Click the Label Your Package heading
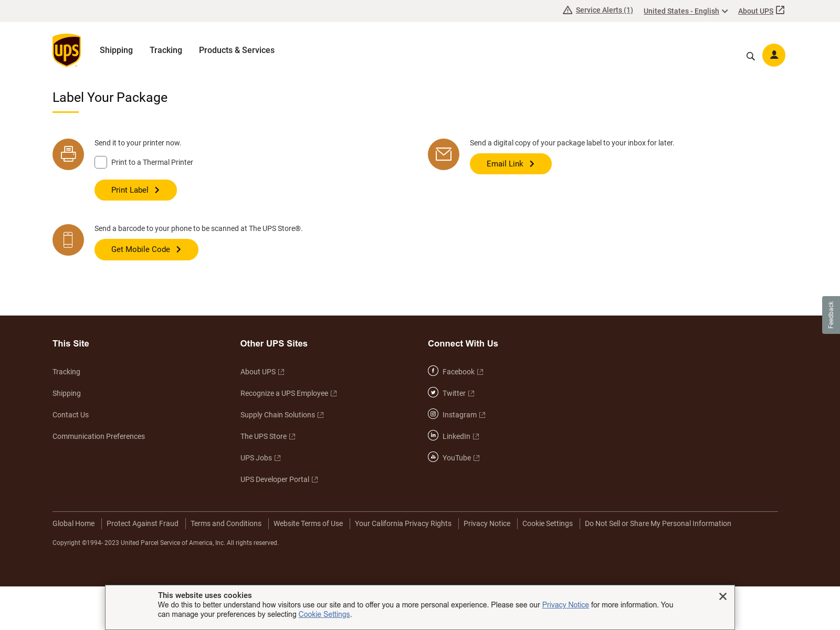840x630 pixels. (110, 98)
